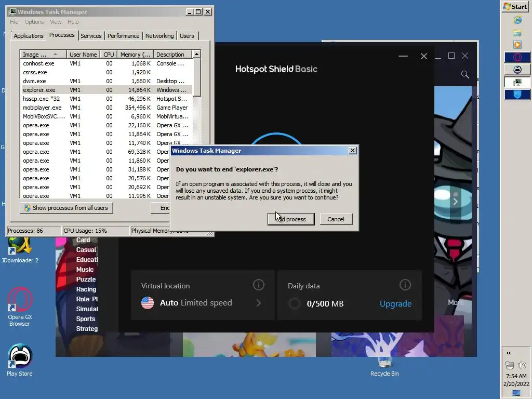
Task: Close the Task Manager confirmation dialog
Action: (353, 150)
